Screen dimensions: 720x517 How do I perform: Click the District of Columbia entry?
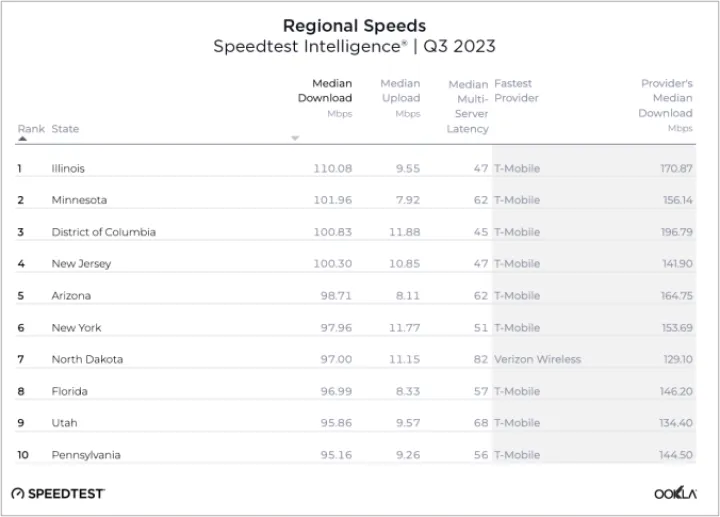[104, 232]
